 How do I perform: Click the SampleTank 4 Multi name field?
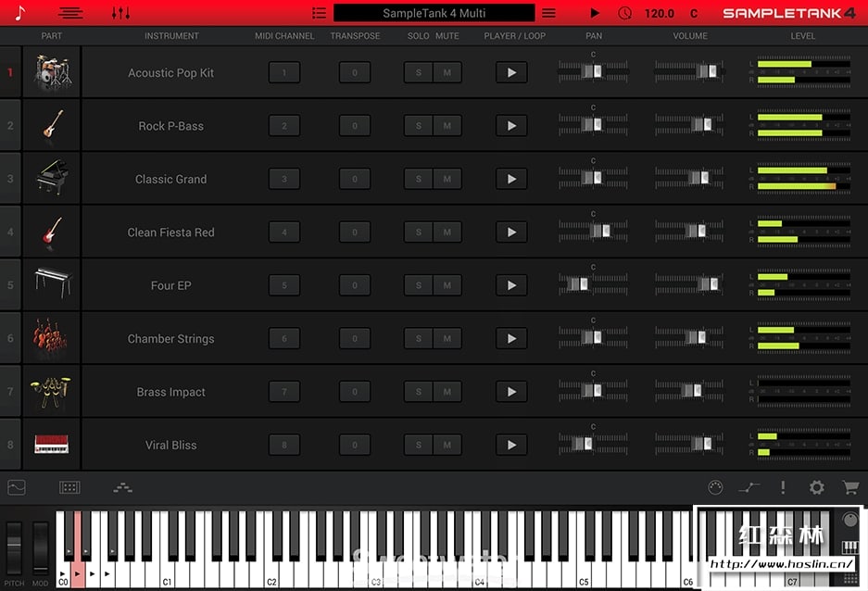coord(434,13)
